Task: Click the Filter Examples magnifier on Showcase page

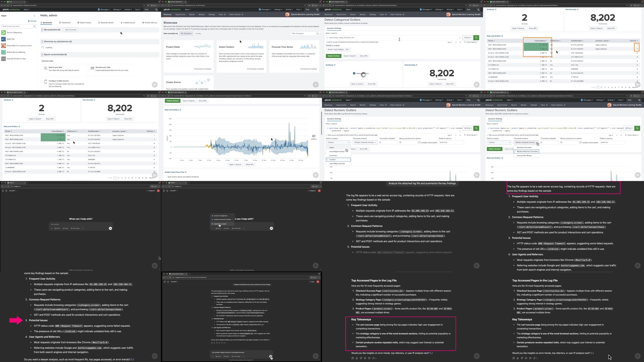Action: pos(317,33)
